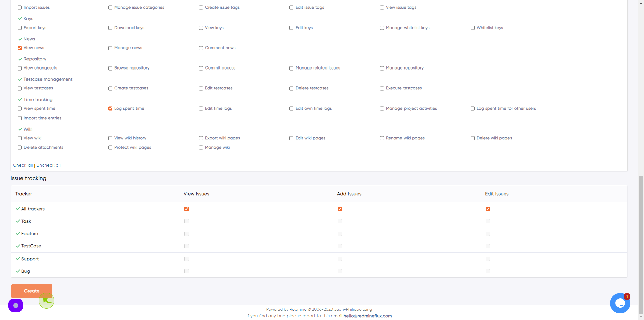This screenshot has width=644, height=320.
Task: Uncheck Edit Issues for All trackers
Action: [488, 209]
